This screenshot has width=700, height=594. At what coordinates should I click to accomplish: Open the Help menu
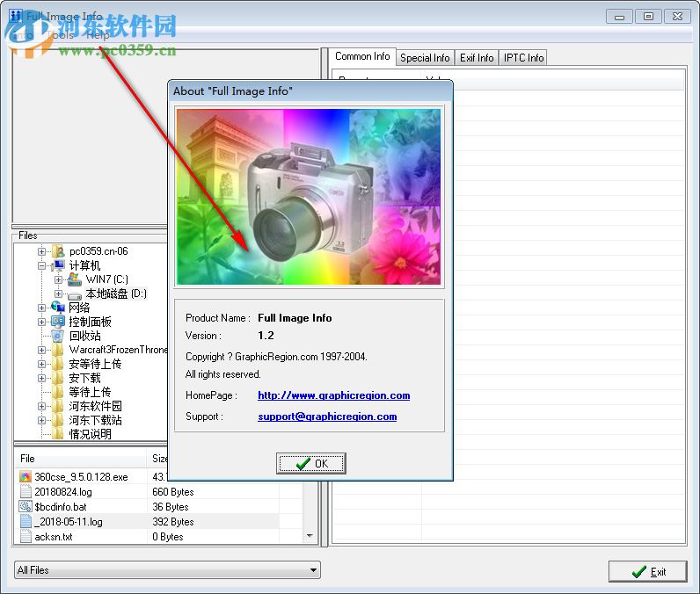coord(98,35)
